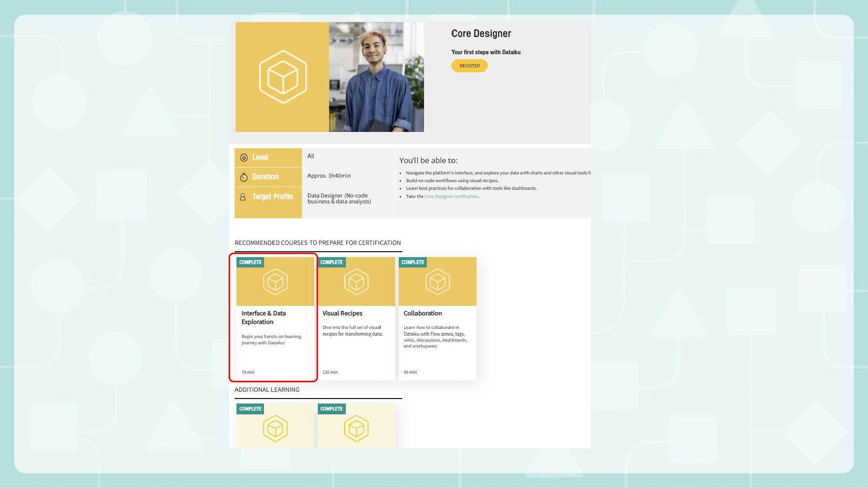This screenshot has height=488, width=868.
Task: Click the Level star badge icon
Action: coord(244,158)
